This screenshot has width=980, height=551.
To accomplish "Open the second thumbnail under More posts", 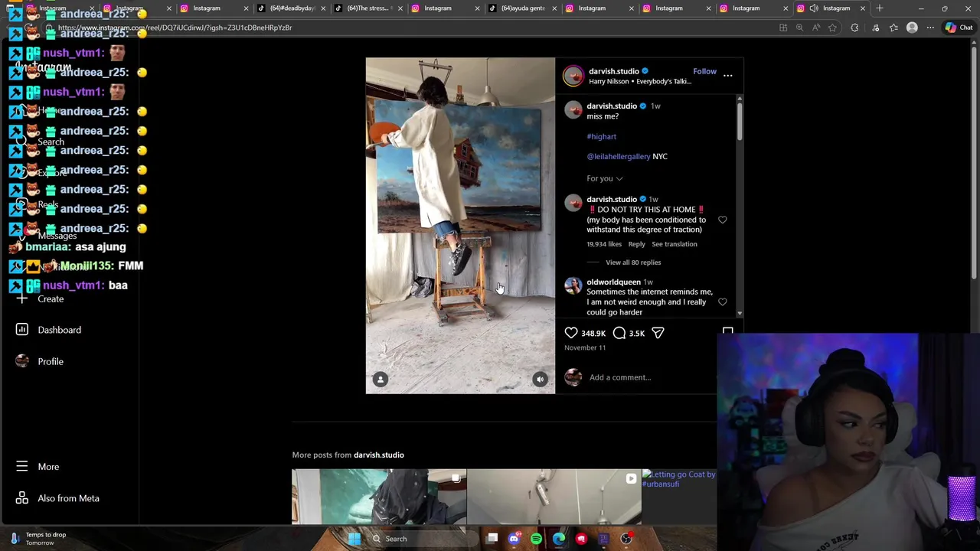I will 554,497.
